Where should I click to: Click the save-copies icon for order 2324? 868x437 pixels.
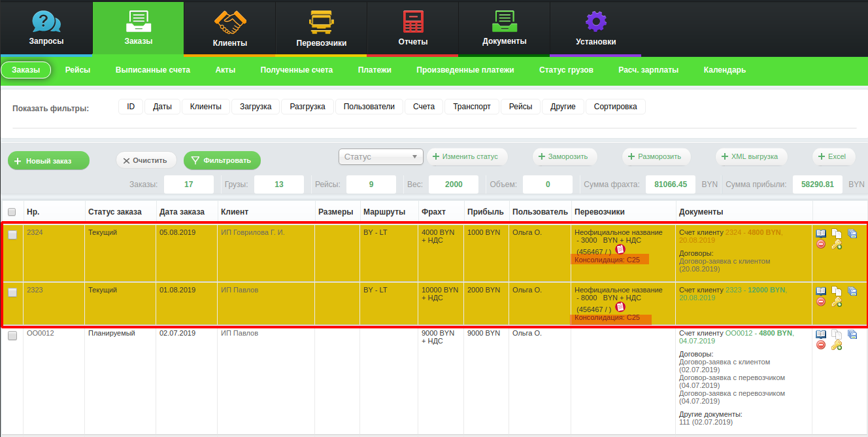[852, 234]
